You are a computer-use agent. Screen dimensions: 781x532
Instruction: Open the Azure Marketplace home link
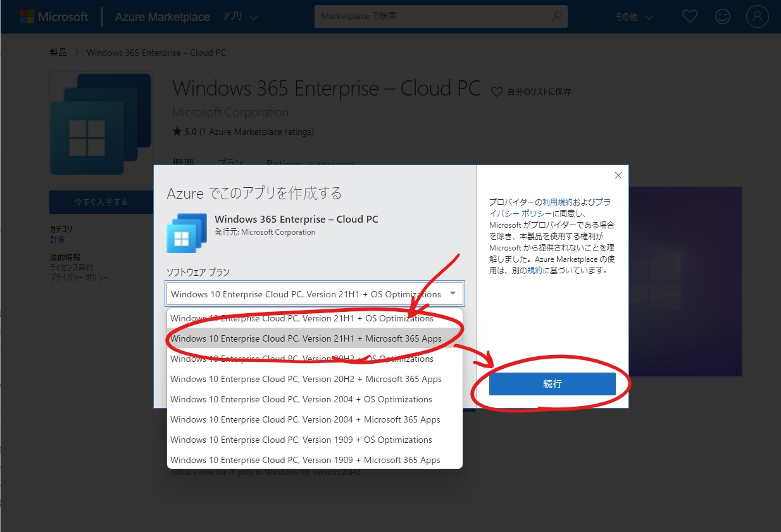(x=162, y=17)
